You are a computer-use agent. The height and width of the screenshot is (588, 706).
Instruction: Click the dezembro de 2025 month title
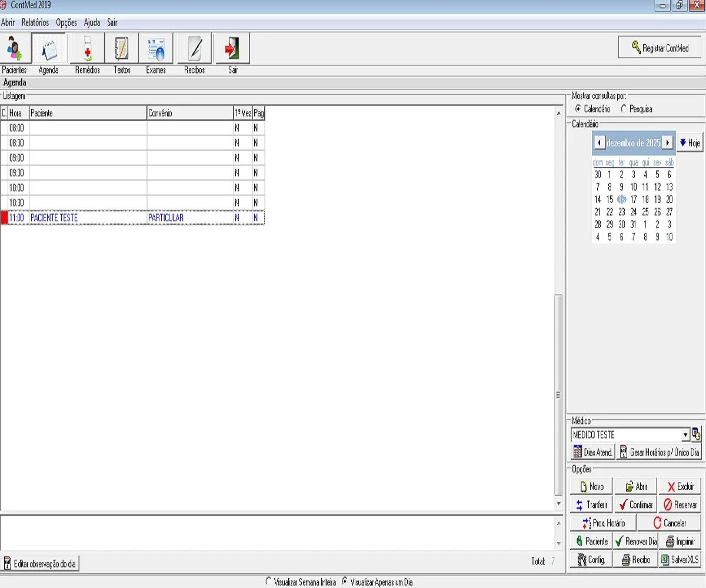[633, 143]
